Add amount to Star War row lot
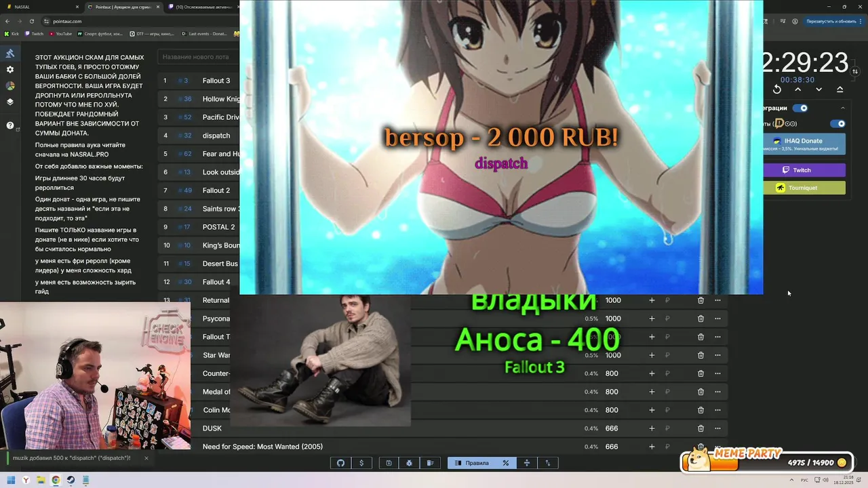Viewport: 868px width, 488px height. point(652,355)
